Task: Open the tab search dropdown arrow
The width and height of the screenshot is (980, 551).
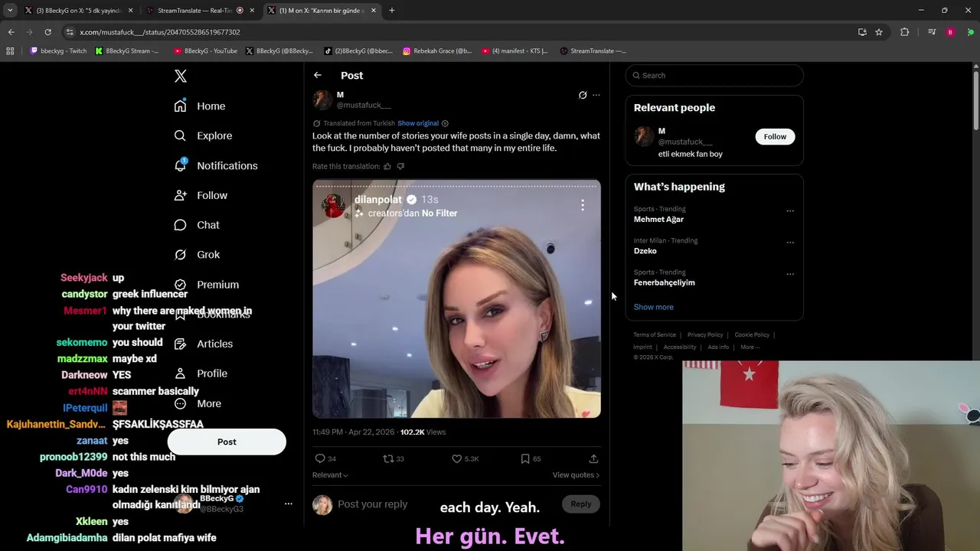Action: 10,11
